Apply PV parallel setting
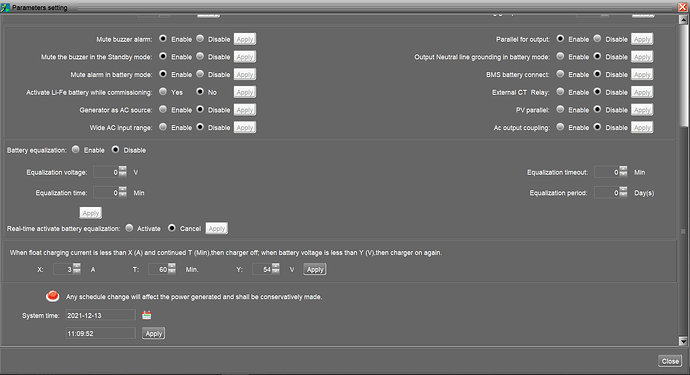Screen dimensions: 690x375 pyautogui.click(x=642, y=110)
